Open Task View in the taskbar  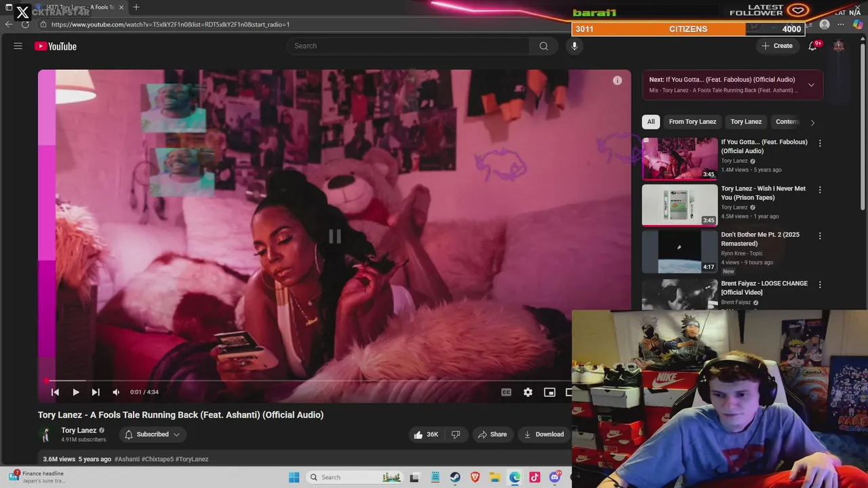(414, 477)
